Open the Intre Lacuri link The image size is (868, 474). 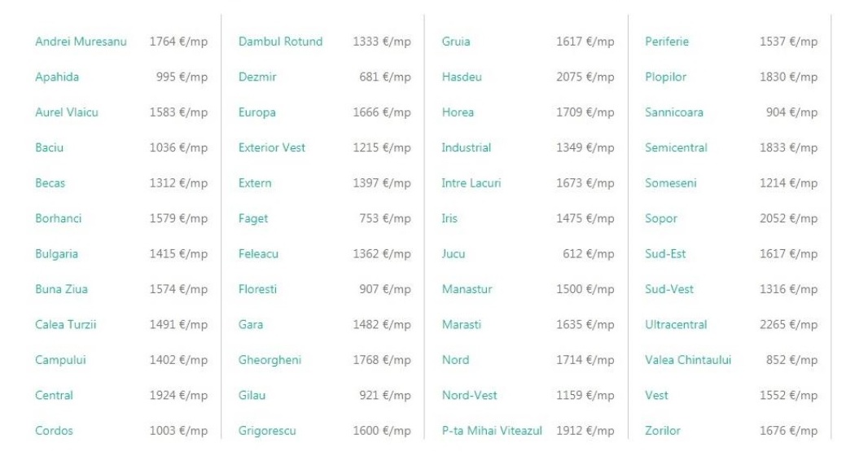click(471, 183)
